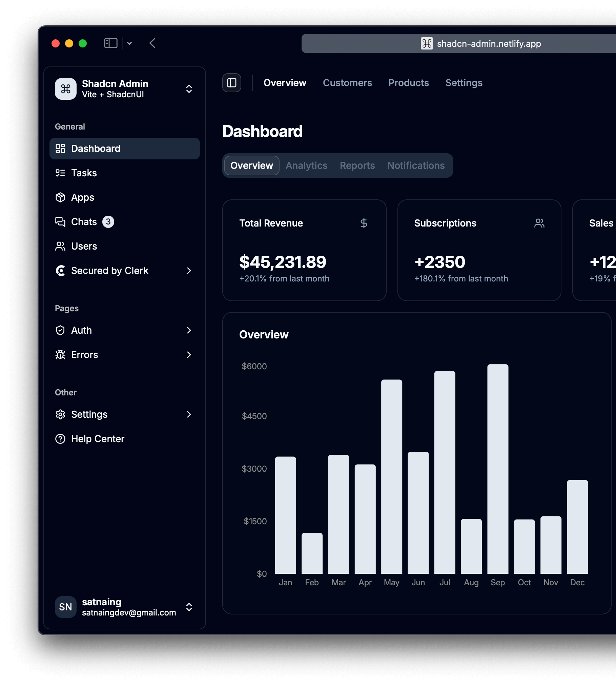
Task: Click the Settings gear icon in sidebar
Action: coord(61,414)
